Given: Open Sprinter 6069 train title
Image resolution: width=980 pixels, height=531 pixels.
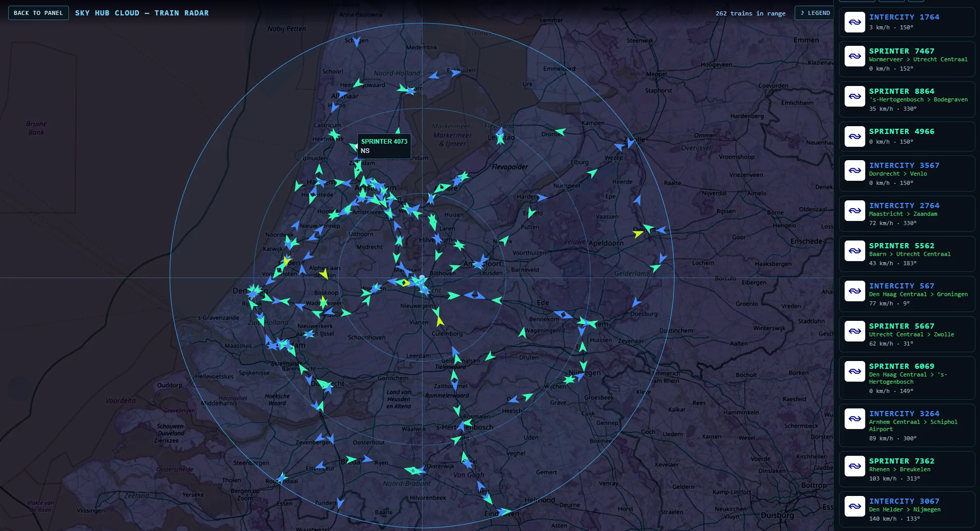Looking at the screenshot, I should pyautogui.click(x=902, y=366).
